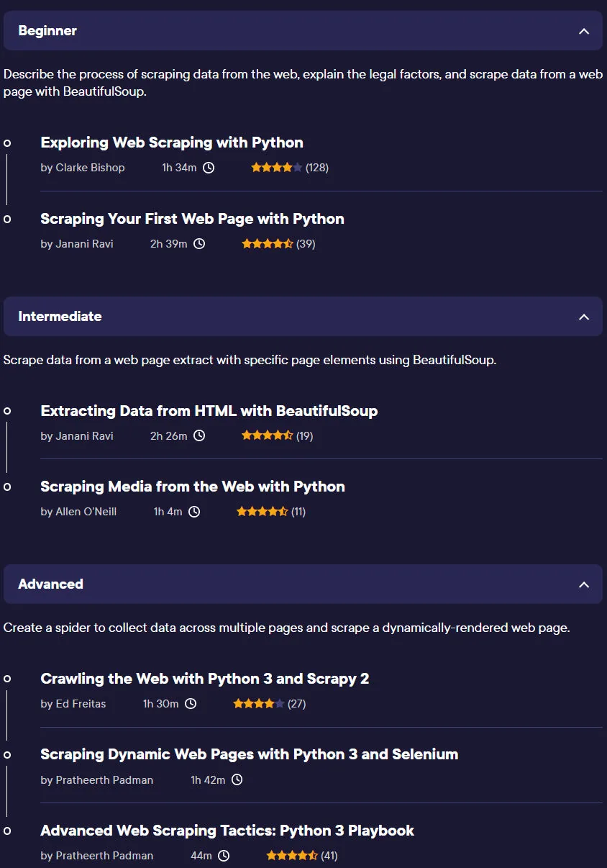
Task: Collapse the Beginner section chevron
Action: pyautogui.click(x=584, y=31)
